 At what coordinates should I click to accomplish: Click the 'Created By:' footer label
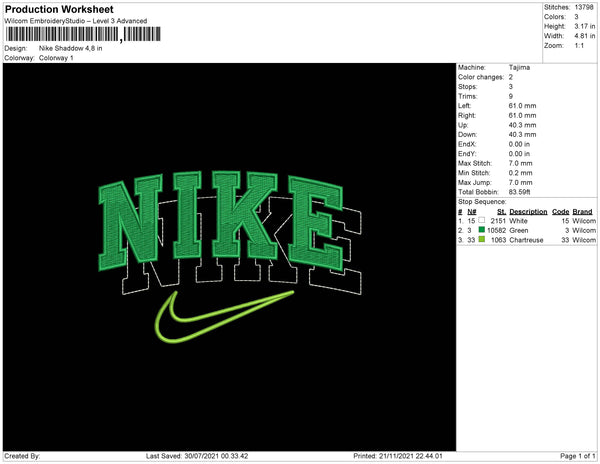coord(22,456)
